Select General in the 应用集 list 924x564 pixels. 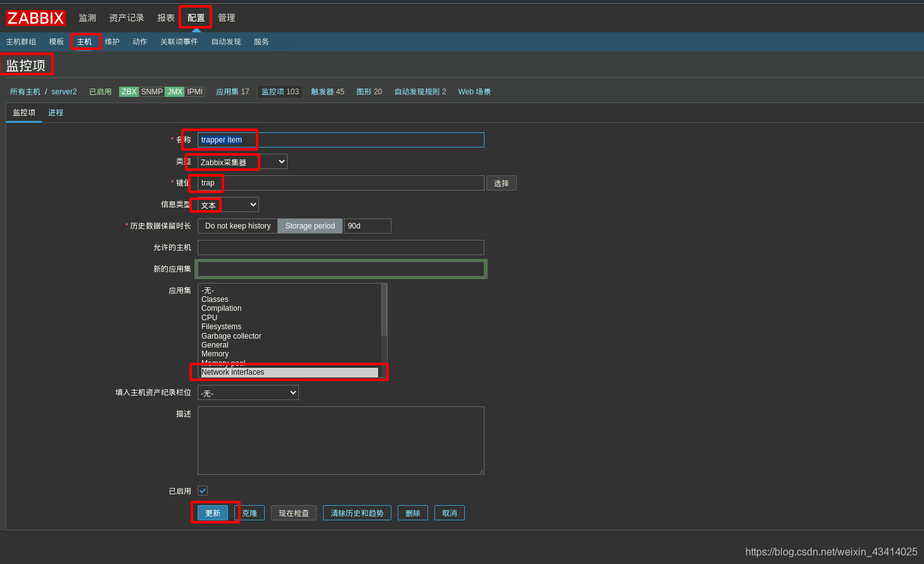(289, 345)
